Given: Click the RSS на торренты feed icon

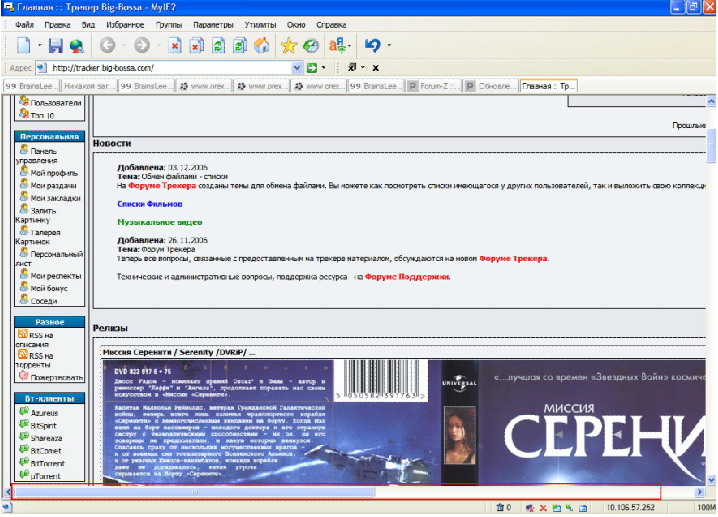Looking at the screenshot, I should click(x=23, y=354).
